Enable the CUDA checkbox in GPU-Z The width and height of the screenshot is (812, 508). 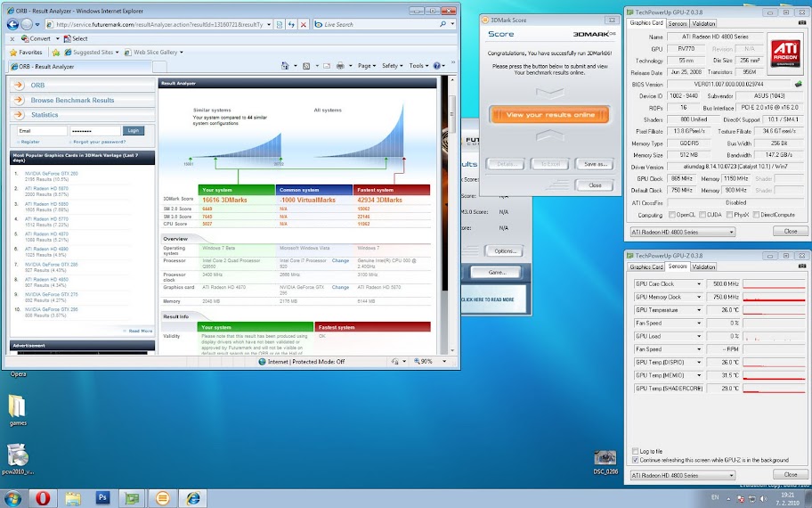point(702,215)
